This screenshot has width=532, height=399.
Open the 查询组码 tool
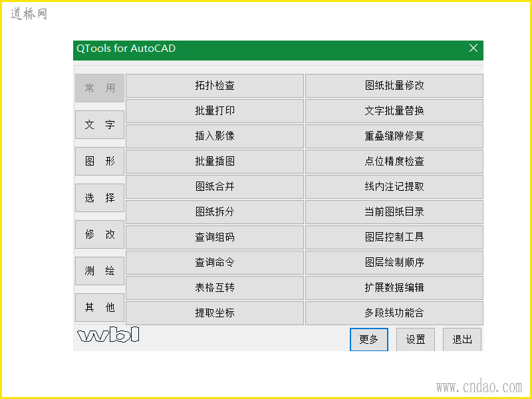215,237
